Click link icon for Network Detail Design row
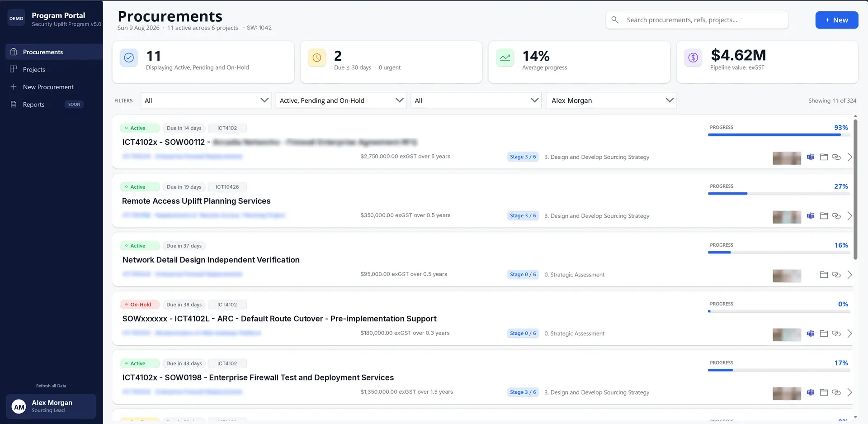Screen dimensions: 868x424 pos(836,275)
